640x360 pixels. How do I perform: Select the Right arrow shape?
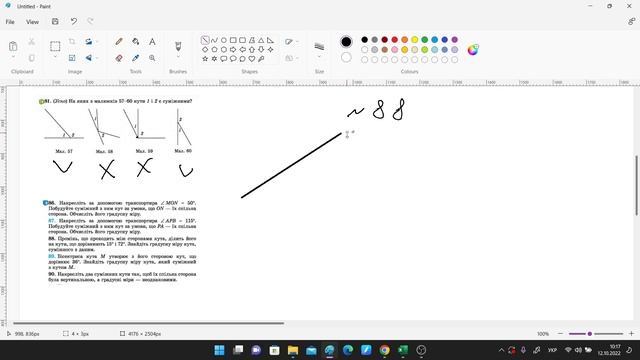[x=233, y=49]
